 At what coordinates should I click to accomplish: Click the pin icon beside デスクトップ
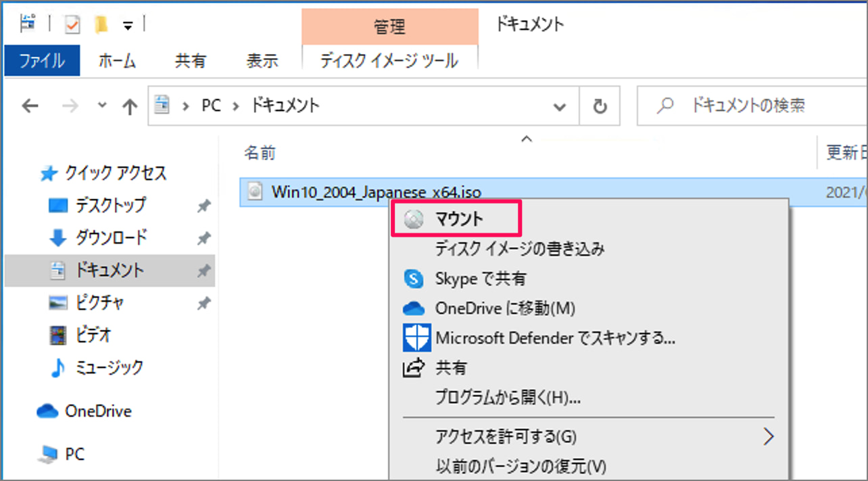[x=203, y=206]
